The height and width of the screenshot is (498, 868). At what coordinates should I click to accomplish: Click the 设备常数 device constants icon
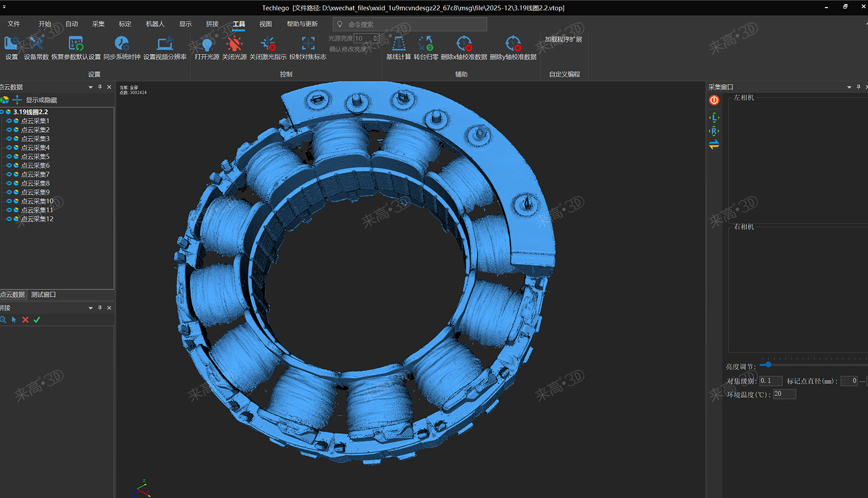click(x=36, y=44)
